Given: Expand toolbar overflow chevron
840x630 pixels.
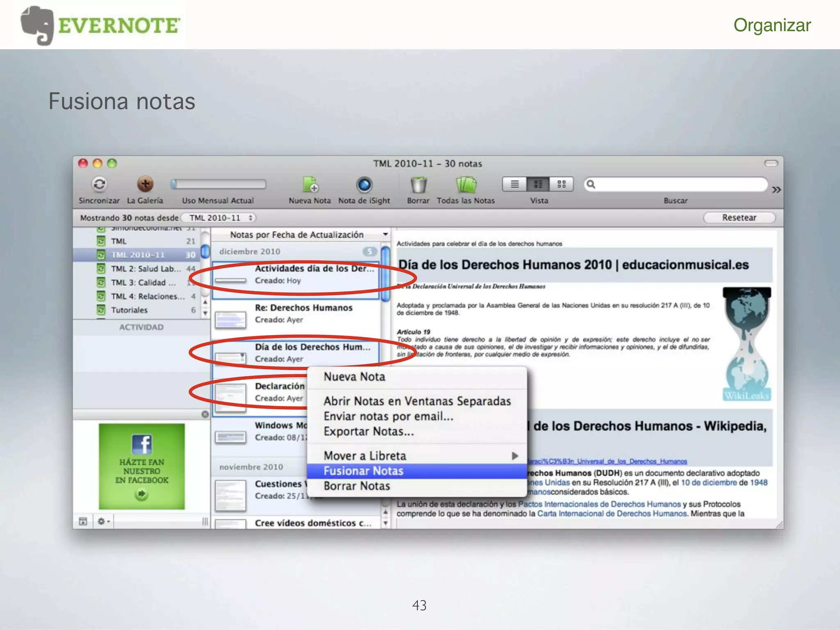Looking at the screenshot, I should pos(776,189).
